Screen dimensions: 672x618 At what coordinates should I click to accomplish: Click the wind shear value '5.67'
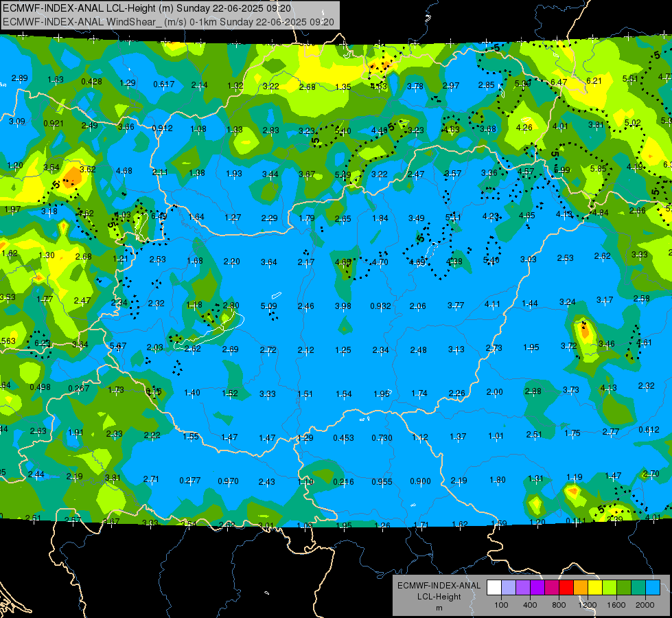click(x=118, y=345)
